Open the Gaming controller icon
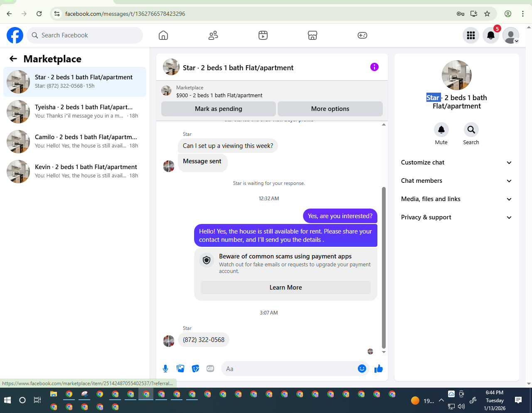532x413 pixels. tap(362, 35)
